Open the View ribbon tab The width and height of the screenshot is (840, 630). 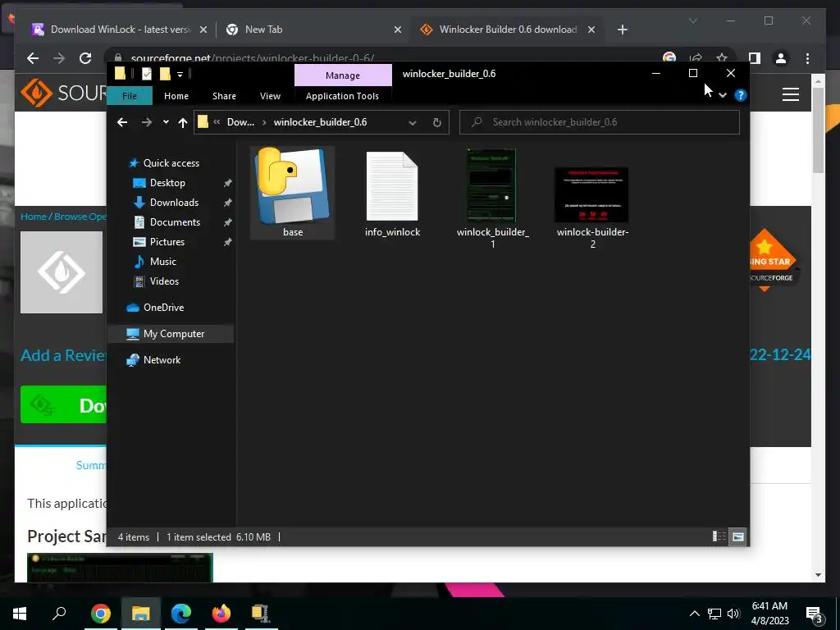coord(270,96)
